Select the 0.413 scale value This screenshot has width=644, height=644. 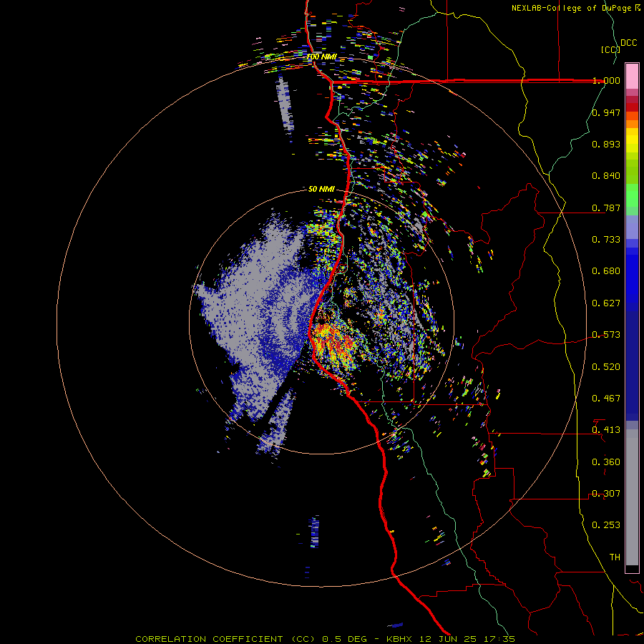tap(606, 430)
